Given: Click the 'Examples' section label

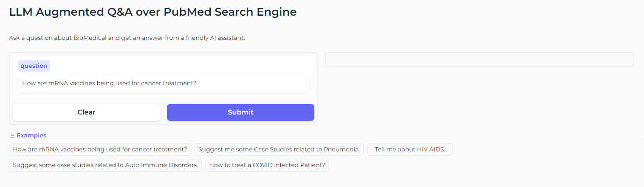Looking at the screenshot, I should point(31,136).
